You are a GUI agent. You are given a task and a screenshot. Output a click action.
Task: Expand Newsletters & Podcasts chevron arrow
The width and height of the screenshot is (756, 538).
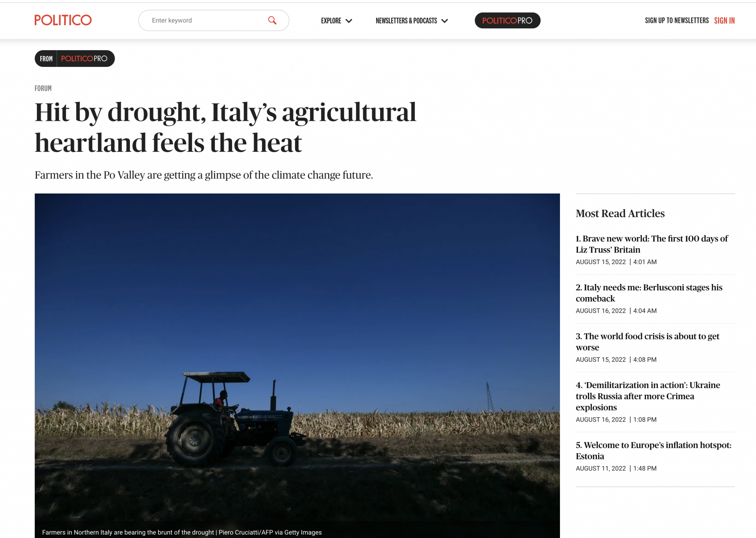pyautogui.click(x=445, y=21)
